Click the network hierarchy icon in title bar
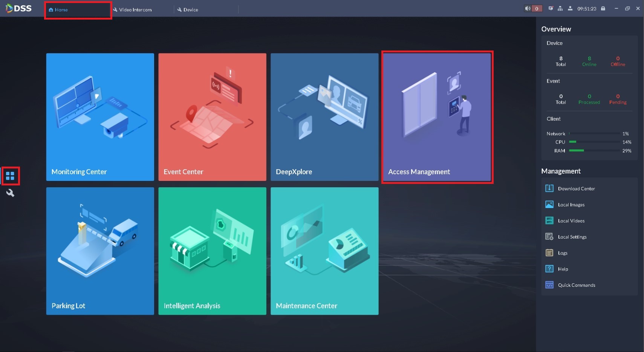Image resolution: width=644 pixels, height=352 pixels. pyautogui.click(x=560, y=8)
